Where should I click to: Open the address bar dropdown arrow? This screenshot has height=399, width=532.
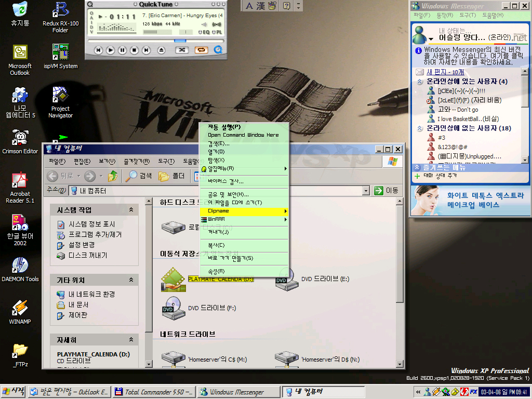[366, 191]
